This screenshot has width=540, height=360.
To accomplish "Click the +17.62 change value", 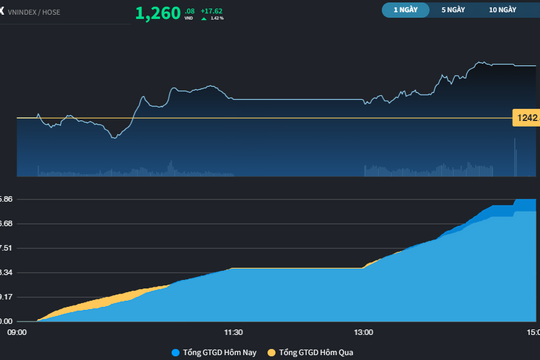I will point(212,11).
